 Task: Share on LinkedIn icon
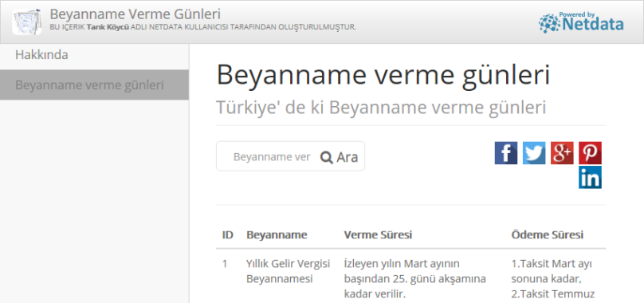click(x=590, y=177)
